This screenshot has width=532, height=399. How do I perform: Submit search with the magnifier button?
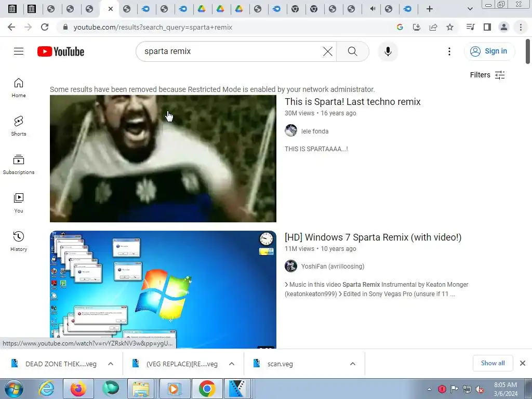click(353, 51)
